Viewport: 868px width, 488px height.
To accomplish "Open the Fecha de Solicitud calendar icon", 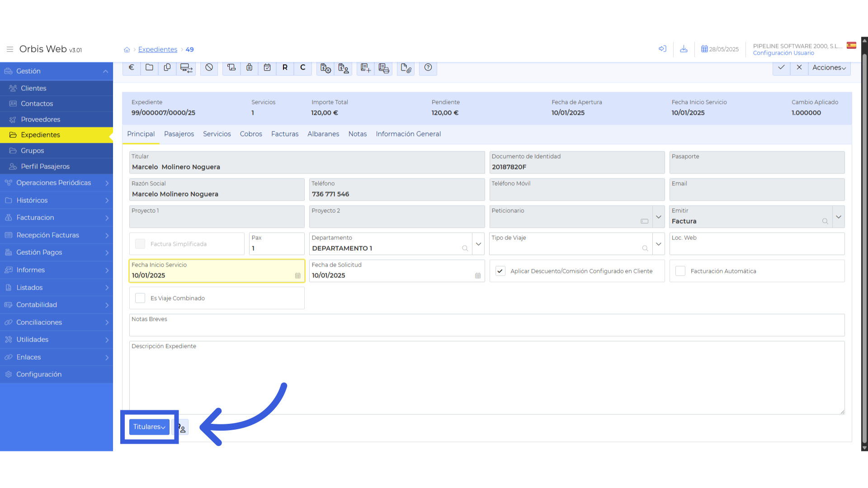I will pyautogui.click(x=478, y=276).
